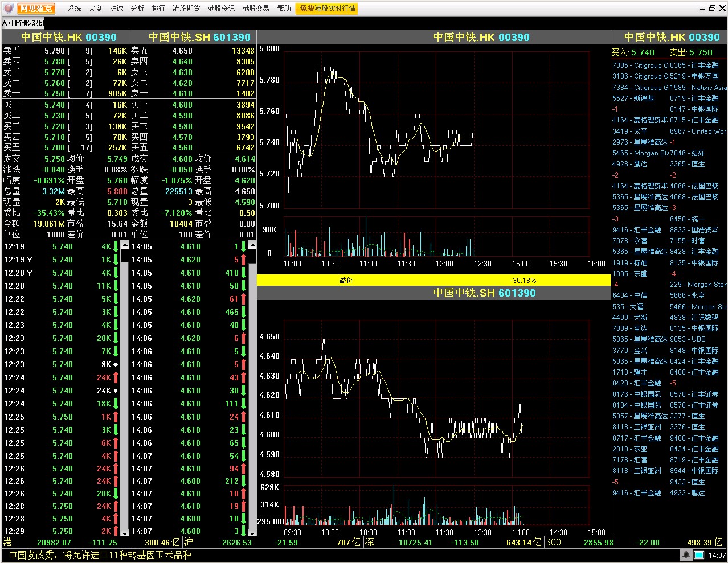Click the SH 总量 value 225513
The width and height of the screenshot is (728, 563).
point(179,191)
